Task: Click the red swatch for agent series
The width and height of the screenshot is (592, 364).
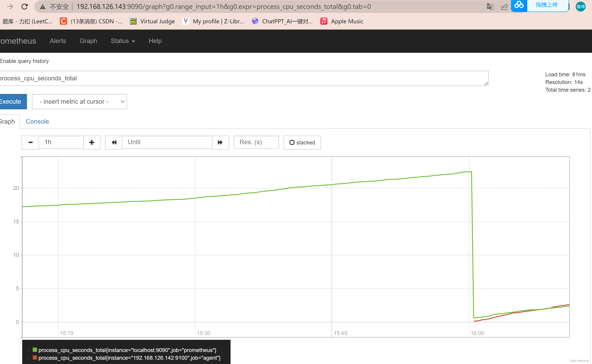Action: click(x=35, y=357)
